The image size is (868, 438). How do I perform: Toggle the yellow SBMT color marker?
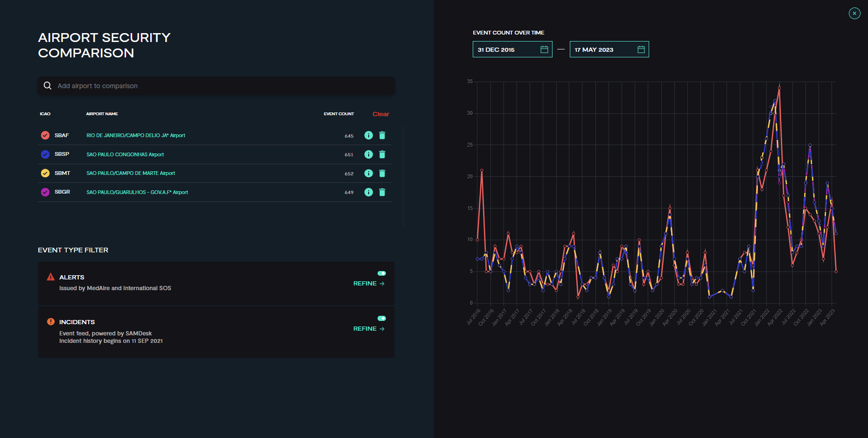coord(45,174)
